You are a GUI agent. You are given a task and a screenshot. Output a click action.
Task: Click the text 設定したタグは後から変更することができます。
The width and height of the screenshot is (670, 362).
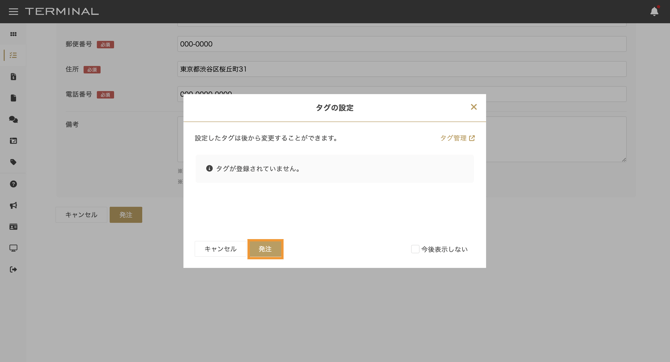point(266,138)
